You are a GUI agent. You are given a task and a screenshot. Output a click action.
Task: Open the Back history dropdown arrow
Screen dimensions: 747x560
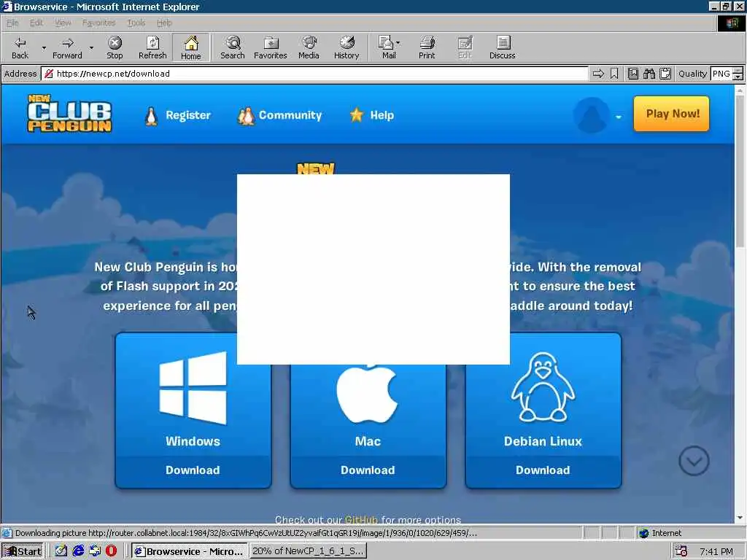point(44,47)
